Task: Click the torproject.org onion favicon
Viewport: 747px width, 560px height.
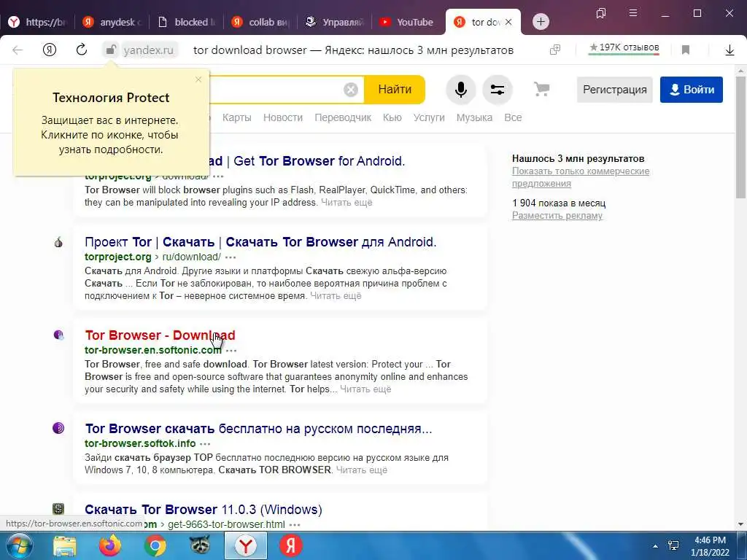Action: (58, 242)
